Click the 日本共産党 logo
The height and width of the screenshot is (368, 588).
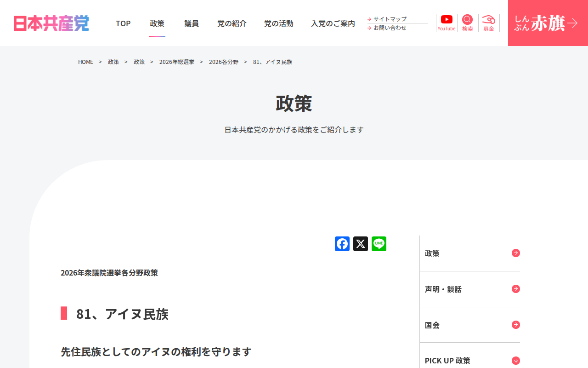[x=51, y=23]
